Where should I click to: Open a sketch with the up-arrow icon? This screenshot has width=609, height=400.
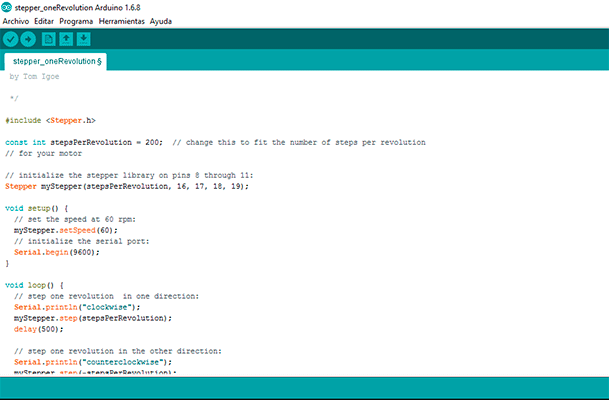point(66,39)
